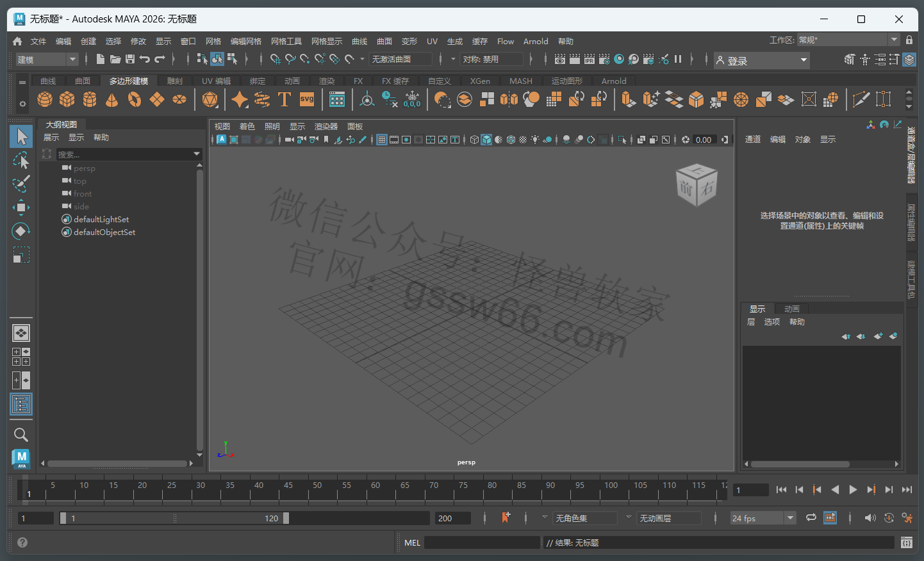Switch to the 雕刻 shelf tab
This screenshot has height=561, width=924.
(x=175, y=81)
